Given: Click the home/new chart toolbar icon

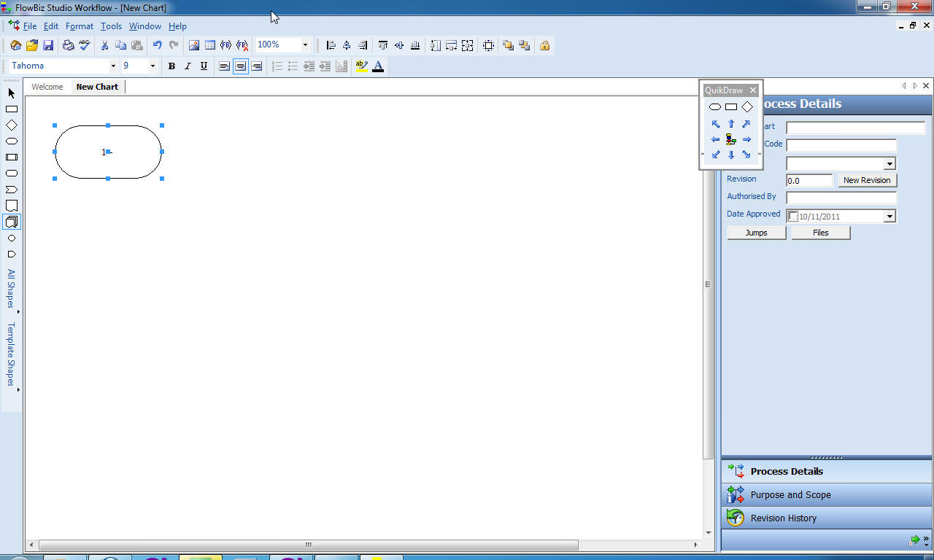Looking at the screenshot, I should [15, 45].
